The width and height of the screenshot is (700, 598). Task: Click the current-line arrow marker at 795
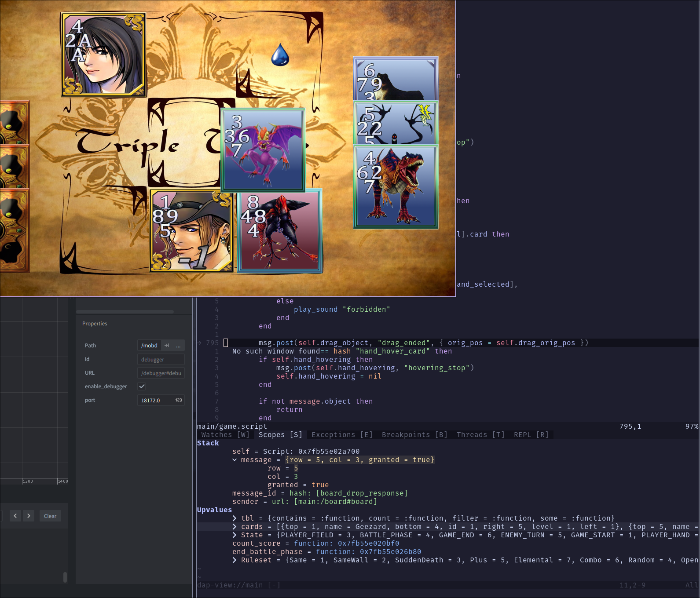tap(199, 343)
